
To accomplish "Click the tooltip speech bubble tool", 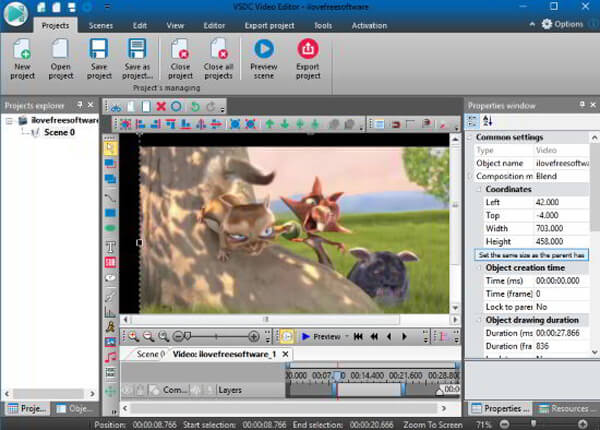I will (110, 278).
